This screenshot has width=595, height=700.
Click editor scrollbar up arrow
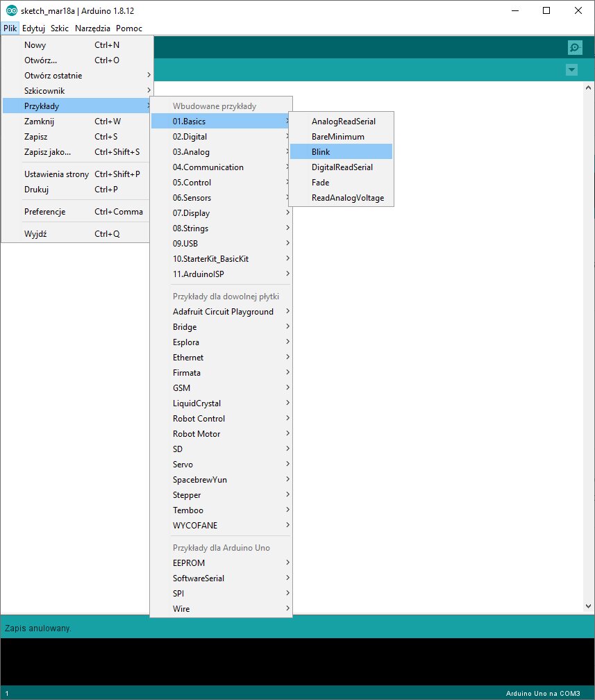click(588, 88)
